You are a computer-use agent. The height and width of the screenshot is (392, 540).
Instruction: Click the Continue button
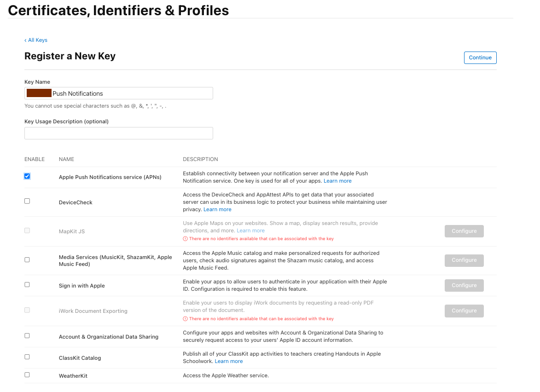point(480,58)
